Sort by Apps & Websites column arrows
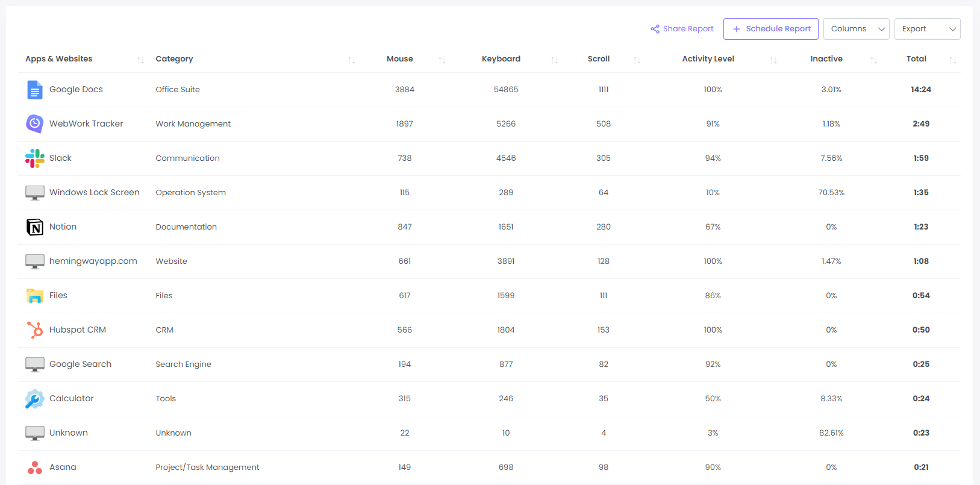The width and height of the screenshot is (980, 485). (x=140, y=60)
